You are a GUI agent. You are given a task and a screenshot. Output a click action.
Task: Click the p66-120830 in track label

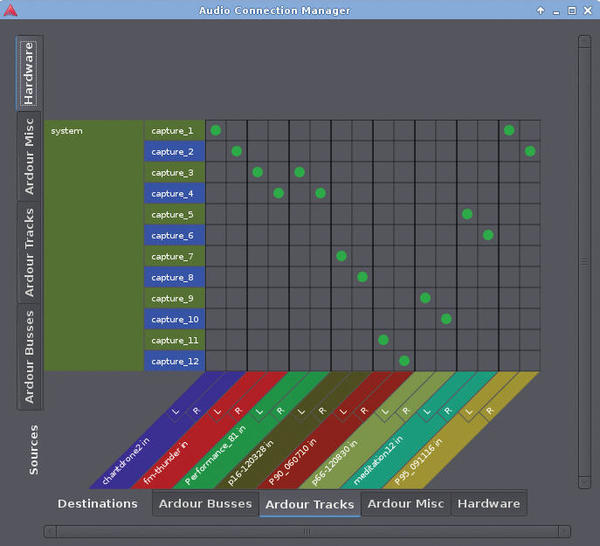[334, 463]
